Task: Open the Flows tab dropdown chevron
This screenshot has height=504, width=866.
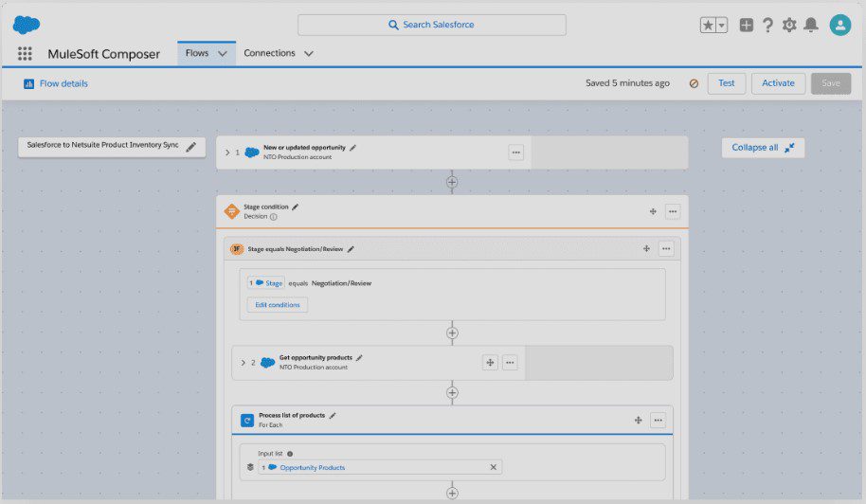Action: (223, 54)
